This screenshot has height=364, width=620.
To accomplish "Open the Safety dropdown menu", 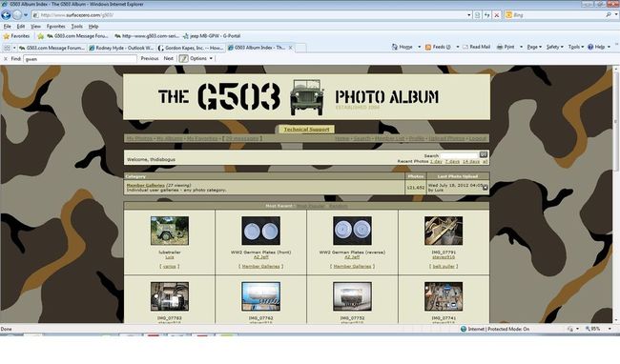I will (555, 47).
